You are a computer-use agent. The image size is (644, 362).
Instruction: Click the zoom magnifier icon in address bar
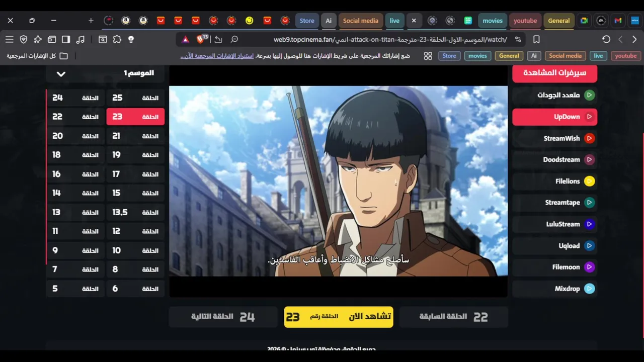tap(234, 39)
